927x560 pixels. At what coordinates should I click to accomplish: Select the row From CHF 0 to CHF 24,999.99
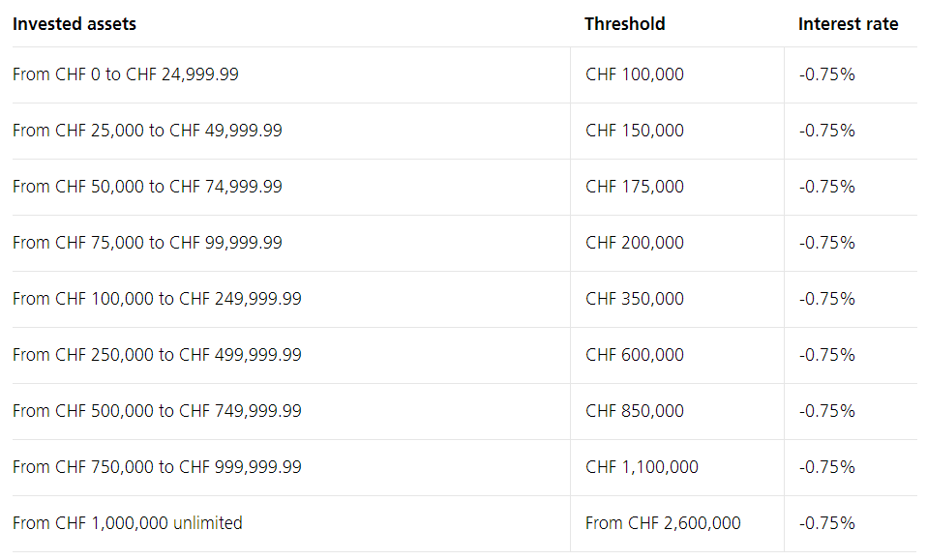click(x=464, y=74)
